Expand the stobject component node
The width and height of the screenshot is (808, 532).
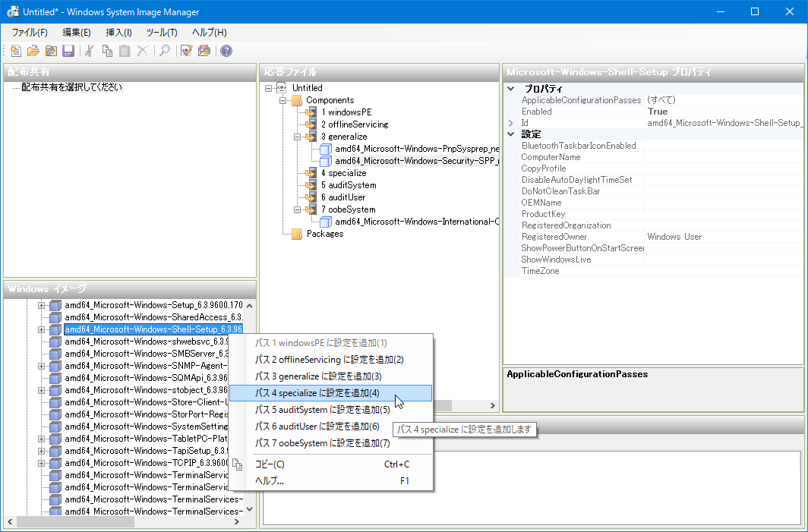(x=41, y=390)
